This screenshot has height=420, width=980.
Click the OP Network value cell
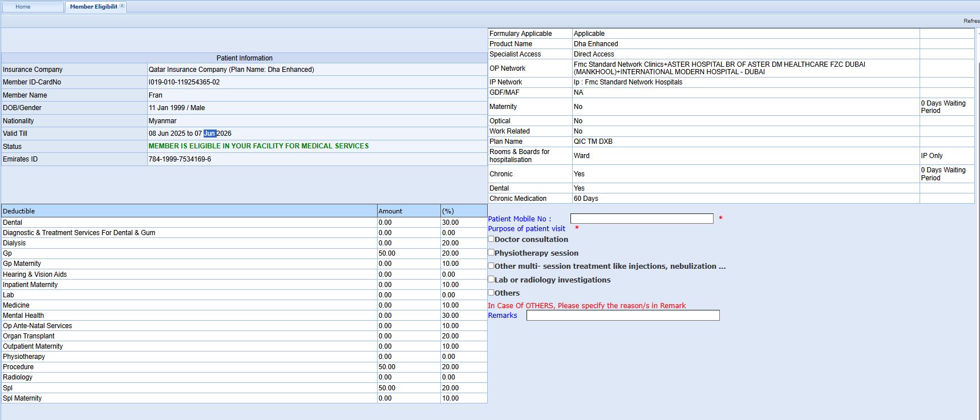(719, 68)
